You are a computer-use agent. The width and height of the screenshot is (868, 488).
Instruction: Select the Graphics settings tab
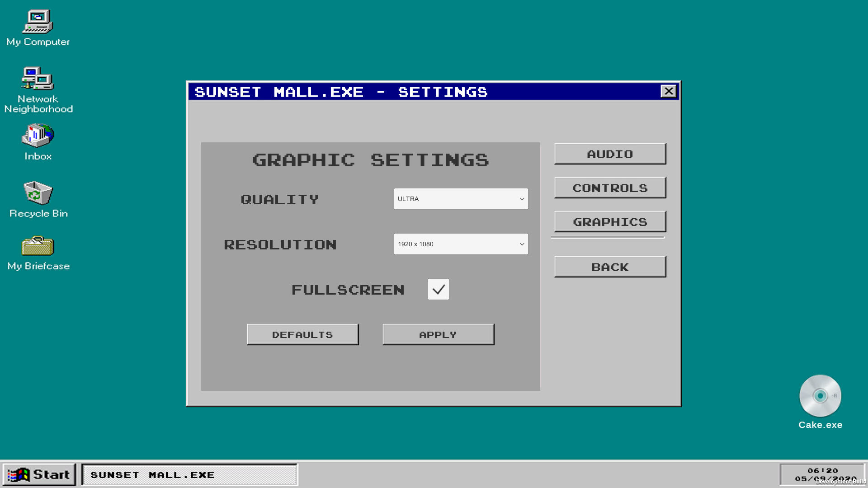coord(610,222)
